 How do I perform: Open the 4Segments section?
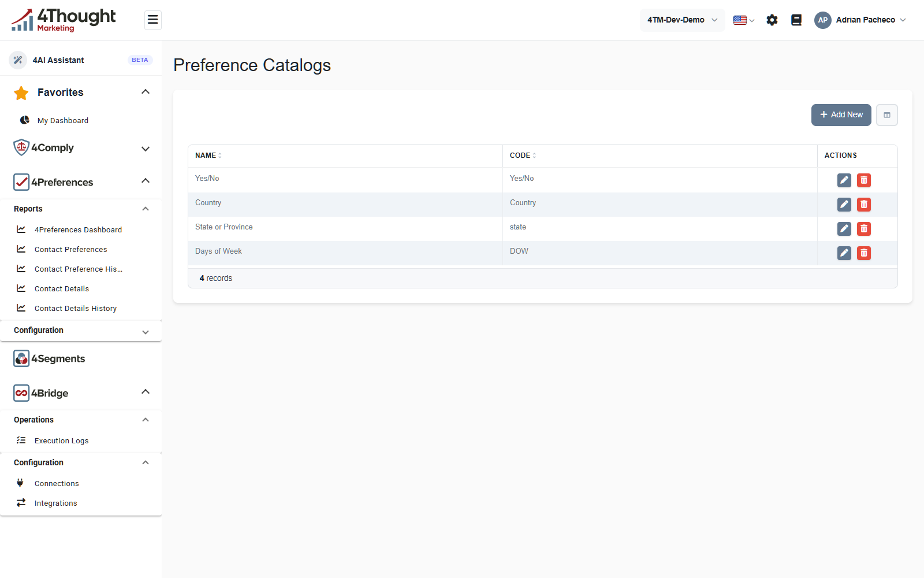click(58, 358)
